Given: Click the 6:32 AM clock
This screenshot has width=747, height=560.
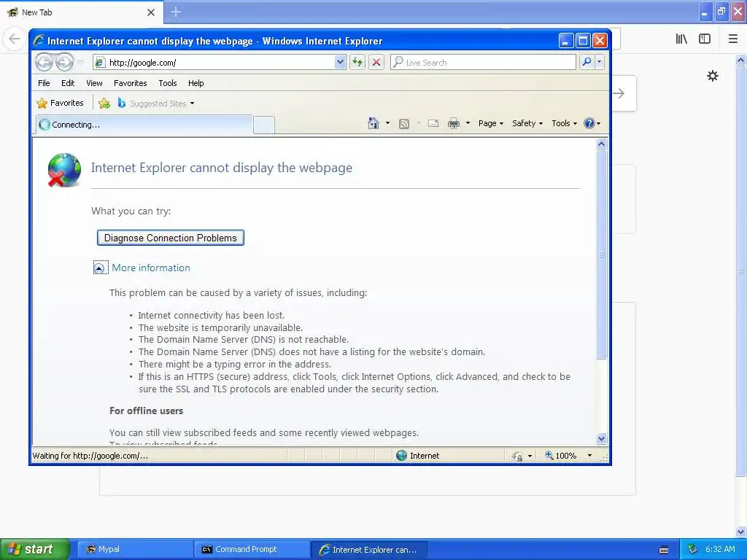Looking at the screenshot, I should point(720,549).
